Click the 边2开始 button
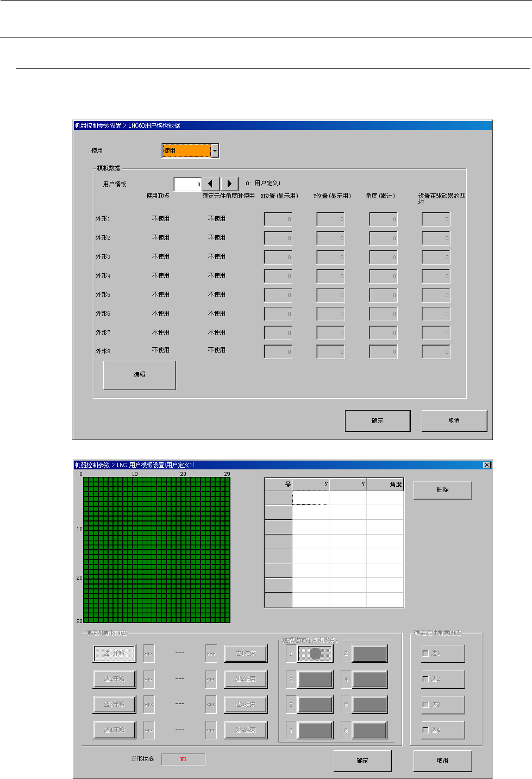 point(114,679)
